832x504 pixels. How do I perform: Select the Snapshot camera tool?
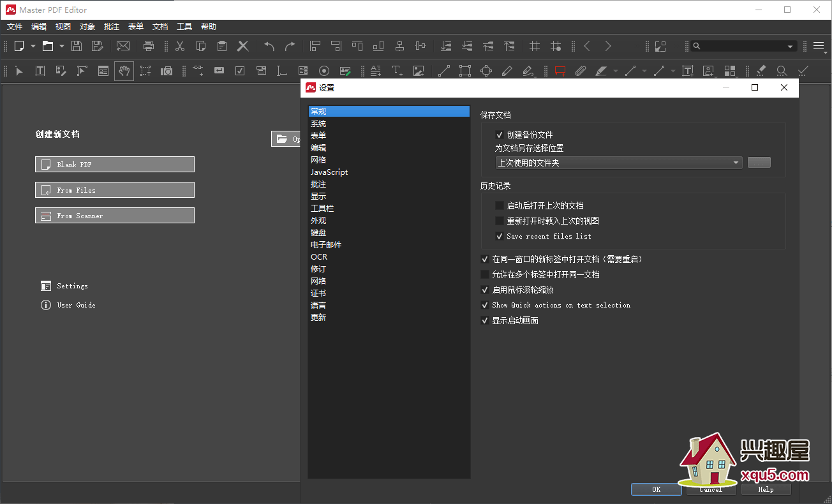(x=167, y=71)
